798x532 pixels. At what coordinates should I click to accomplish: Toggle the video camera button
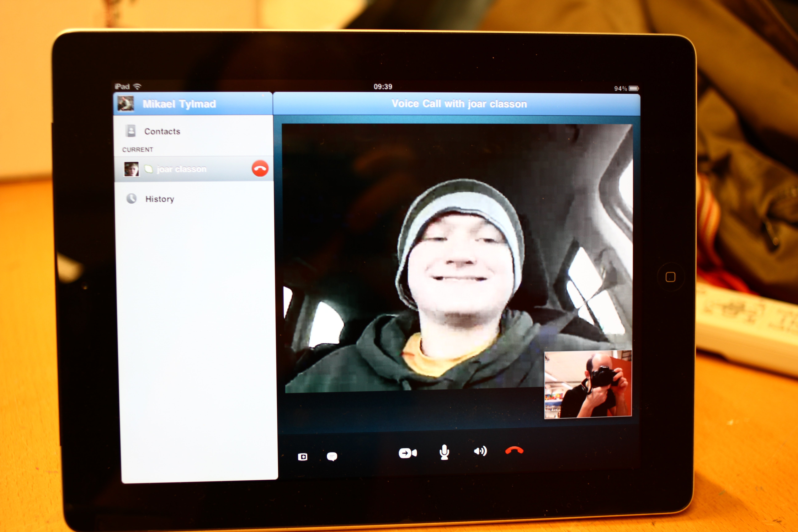tap(407, 453)
